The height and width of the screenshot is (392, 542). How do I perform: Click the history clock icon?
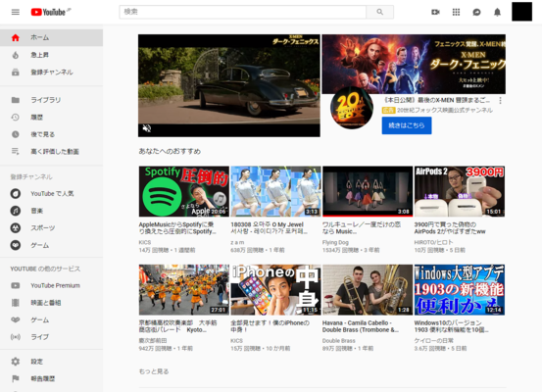[x=16, y=118]
